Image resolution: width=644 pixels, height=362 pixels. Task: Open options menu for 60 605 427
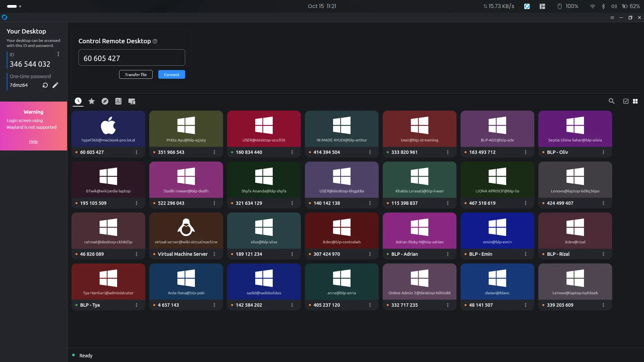pyautogui.click(x=137, y=152)
